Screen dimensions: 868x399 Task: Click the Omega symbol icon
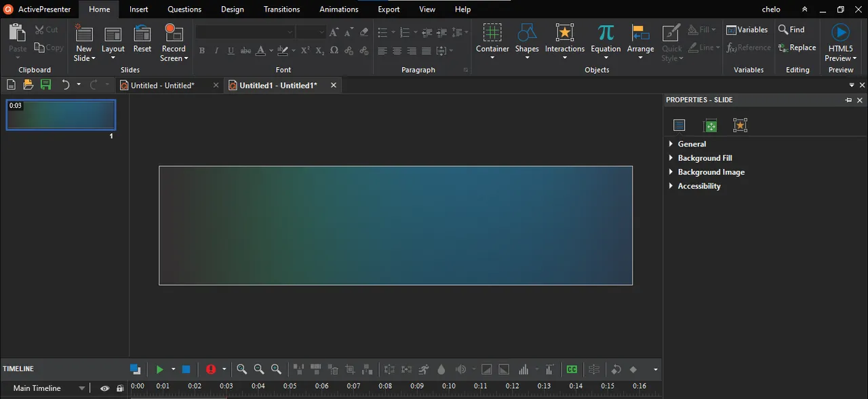(x=334, y=51)
